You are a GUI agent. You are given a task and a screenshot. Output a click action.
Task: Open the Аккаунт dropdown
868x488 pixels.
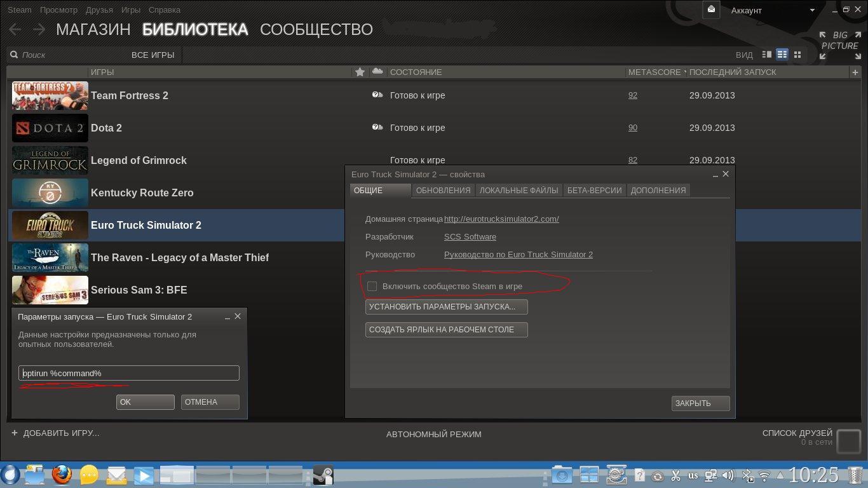(773, 10)
